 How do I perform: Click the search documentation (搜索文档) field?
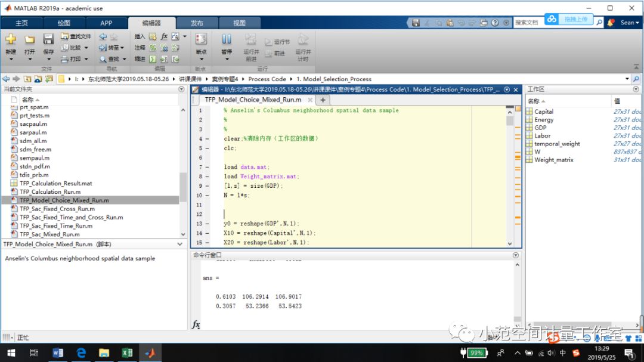pos(529,23)
